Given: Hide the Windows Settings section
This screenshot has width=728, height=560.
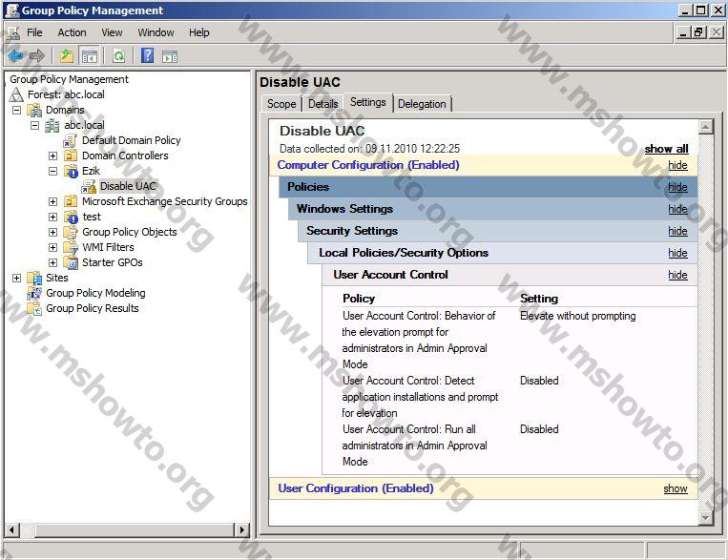Looking at the screenshot, I should click(677, 209).
